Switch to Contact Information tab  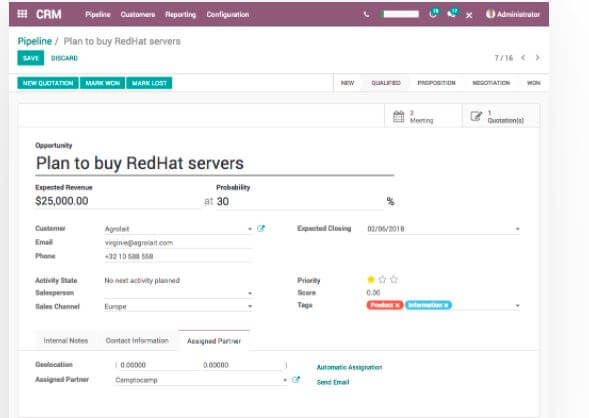[x=137, y=341]
